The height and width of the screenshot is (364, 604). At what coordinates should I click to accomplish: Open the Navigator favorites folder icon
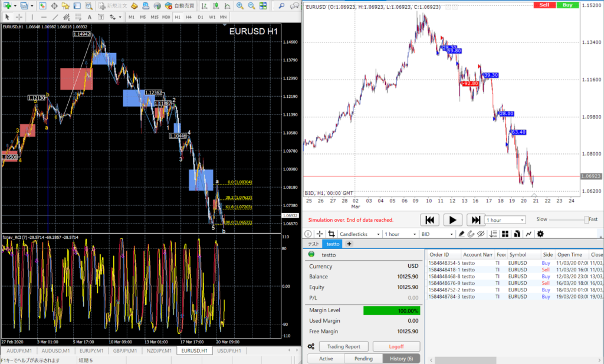tap(65, 6)
